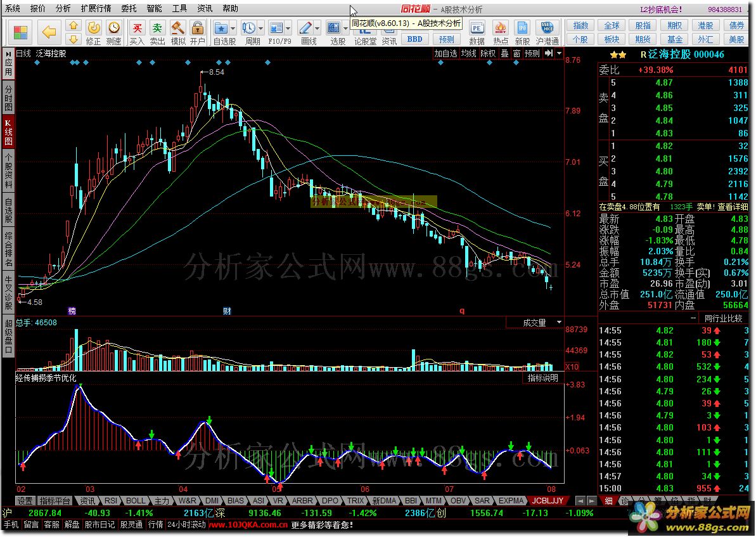The height and width of the screenshot is (537, 756).
Task: Expand the 周期 dropdown arrow
Action: tap(261, 28)
